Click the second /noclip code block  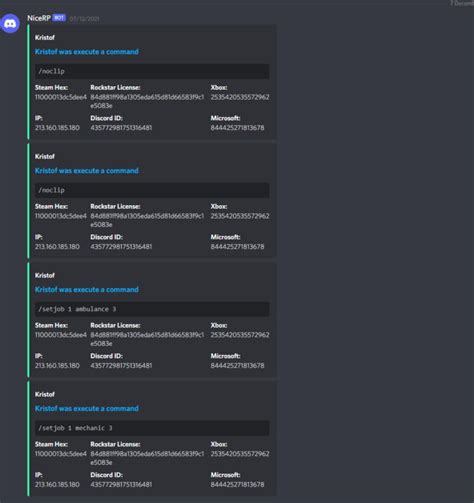point(152,190)
